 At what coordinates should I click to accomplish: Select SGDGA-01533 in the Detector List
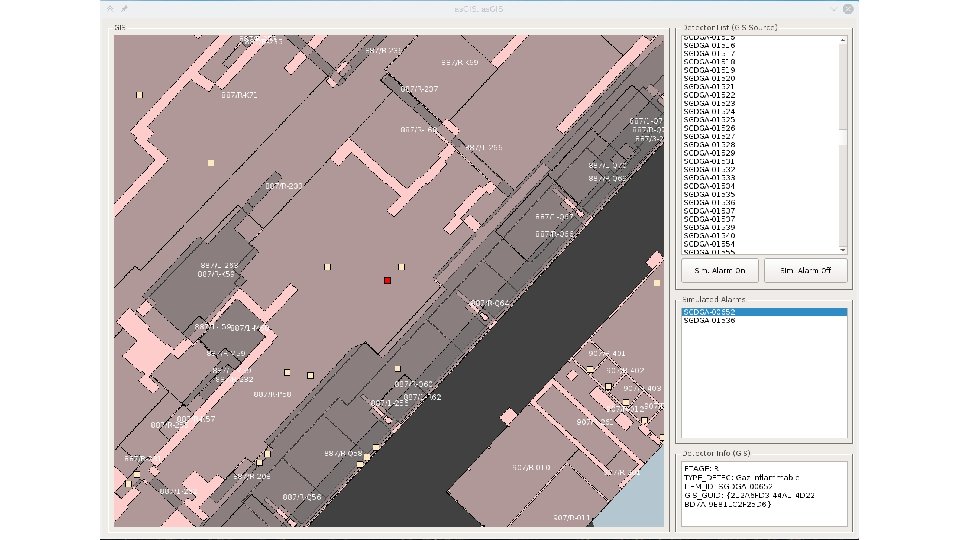pyautogui.click(x=709, y=177)
